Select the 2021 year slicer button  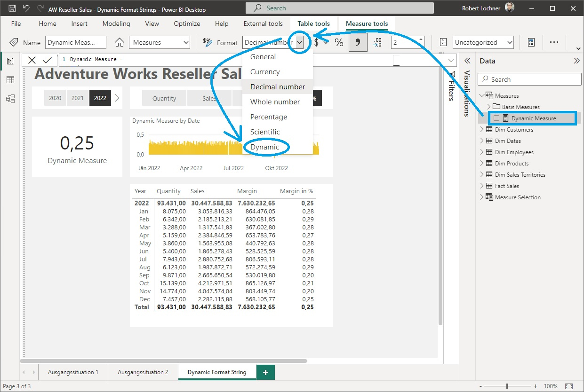78,98
